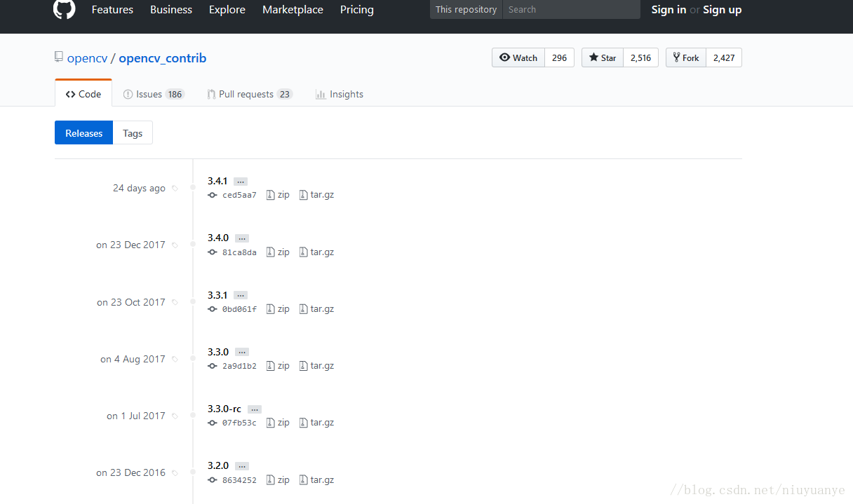Switch to the Code tab
Screen dimensions: 853x504
pyautogui.click(x=83, y=93)
